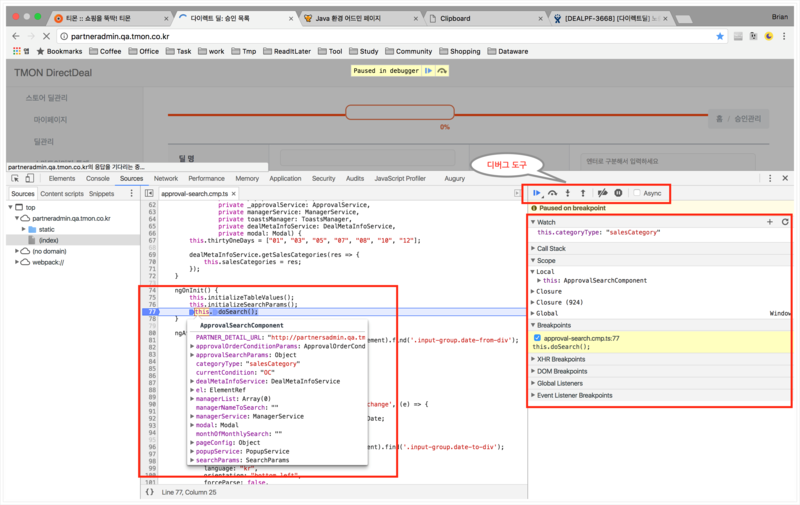Switch to the Console panel

coord(97,179)
